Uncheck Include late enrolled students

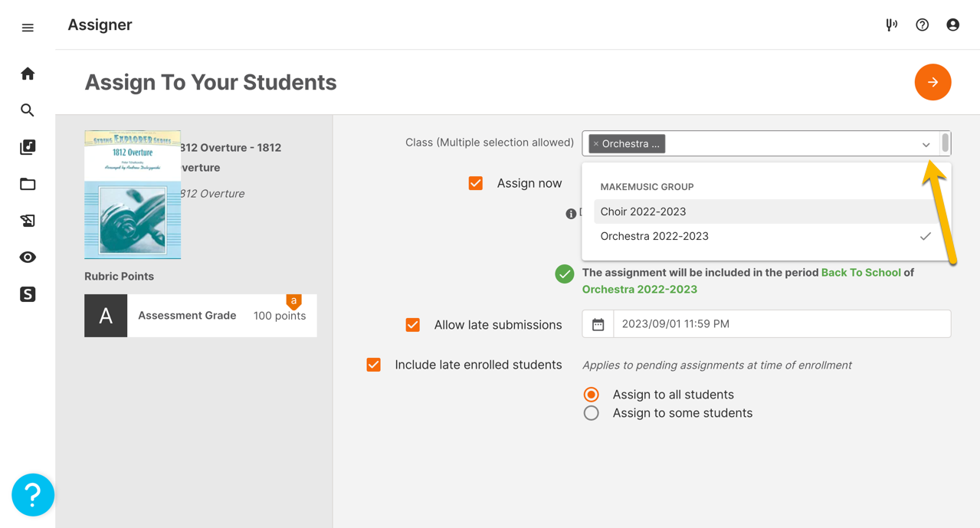(x=374, y=365)
